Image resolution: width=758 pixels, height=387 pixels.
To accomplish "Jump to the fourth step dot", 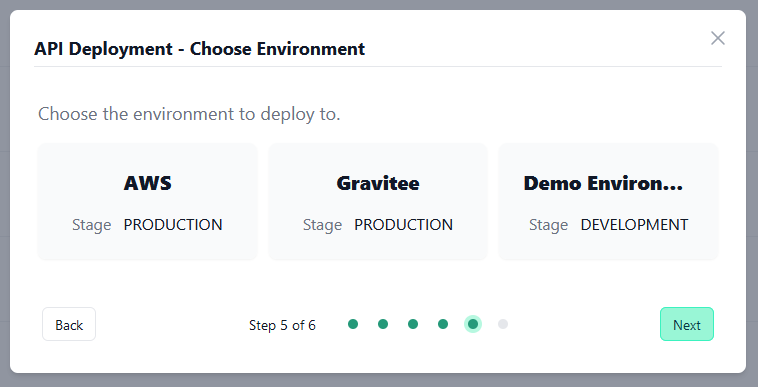I will [x=443, y=324].
